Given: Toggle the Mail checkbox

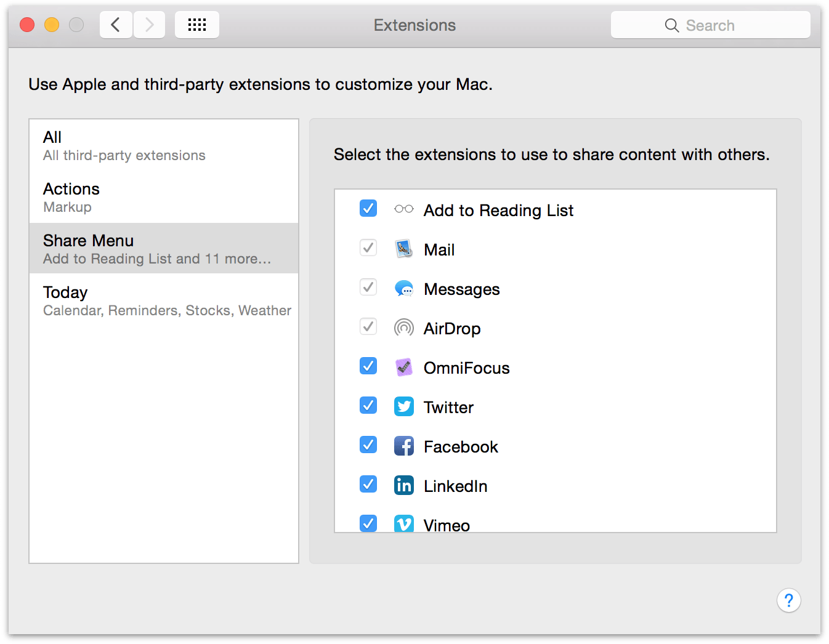Looking at the screenshot, I should [x=368, y=248].
